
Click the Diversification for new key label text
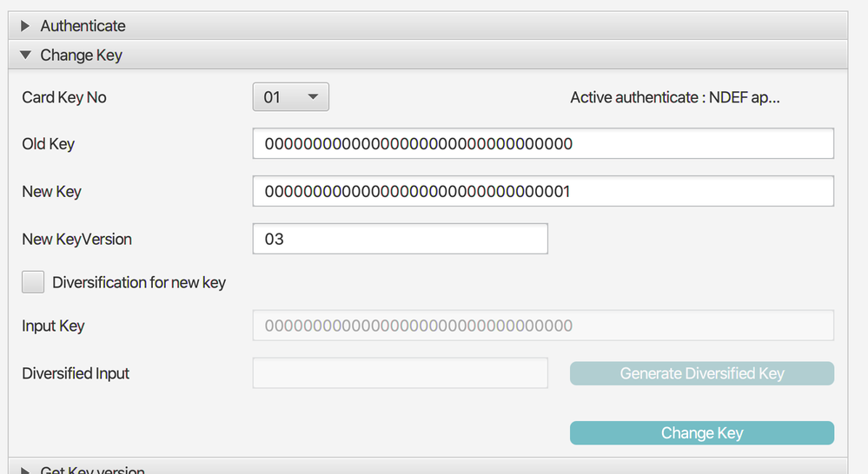click(x=139, y=282)
